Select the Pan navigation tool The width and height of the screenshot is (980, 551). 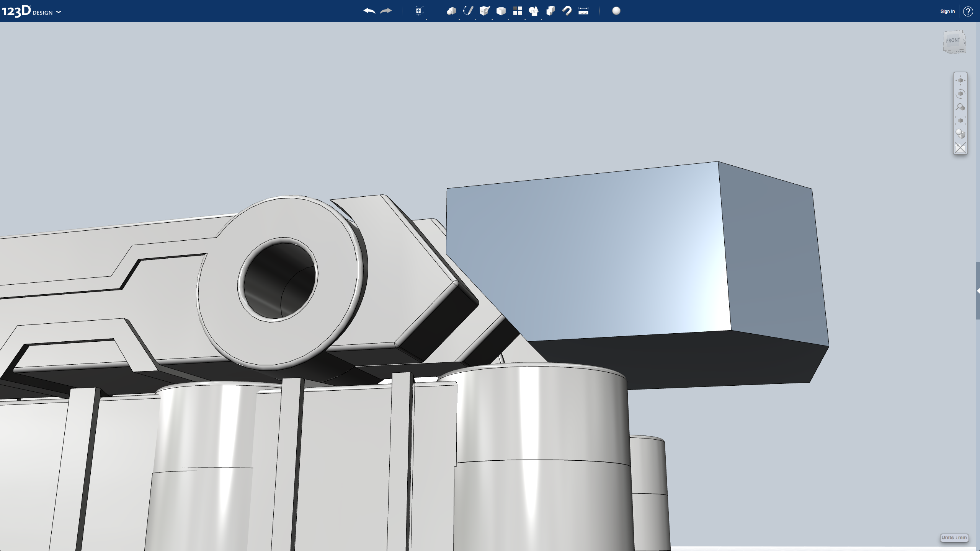coord(960,80)
